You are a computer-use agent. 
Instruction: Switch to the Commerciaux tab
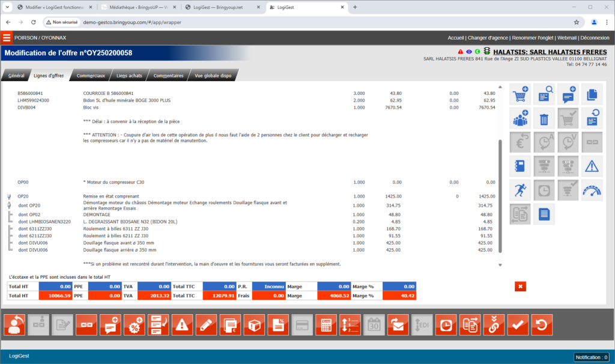click(91, 76)
